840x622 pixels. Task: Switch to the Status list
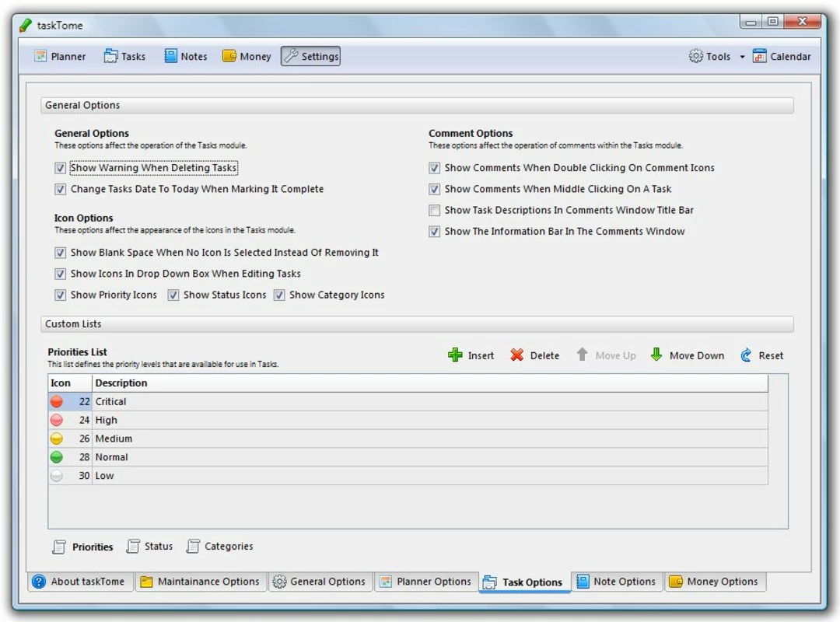[150, 546]
